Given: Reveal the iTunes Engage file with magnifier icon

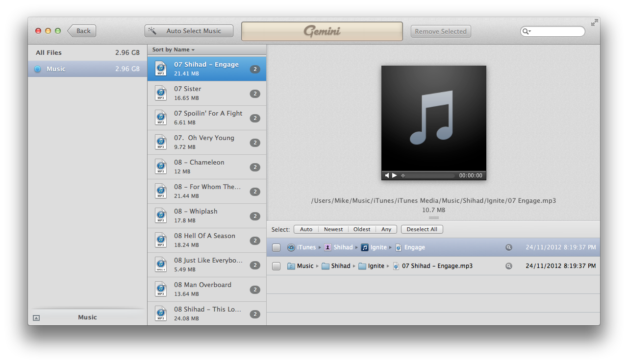Looking at the screenshot, I should (509, 247).
